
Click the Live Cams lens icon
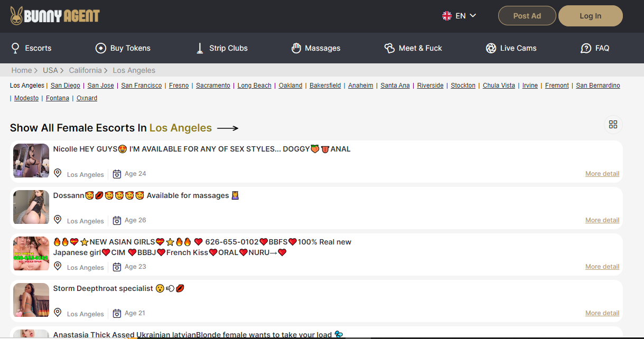click(x=491, y=48)
